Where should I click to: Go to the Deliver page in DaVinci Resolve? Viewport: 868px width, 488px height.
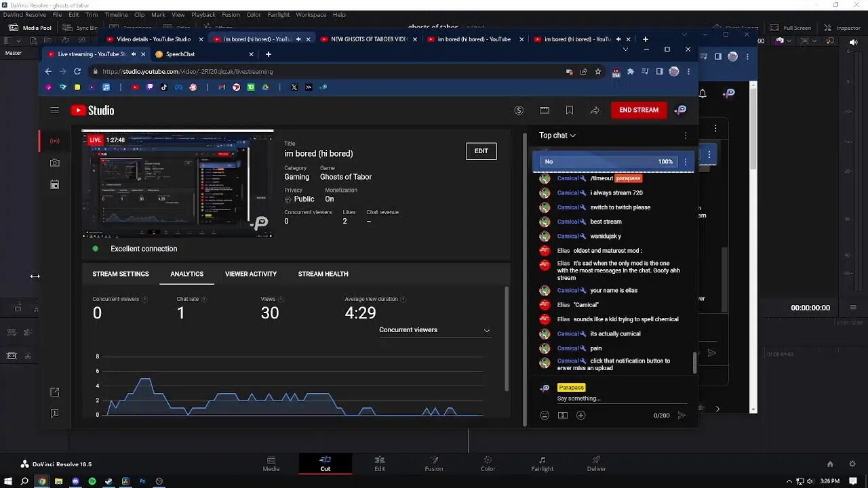point(597,464)
